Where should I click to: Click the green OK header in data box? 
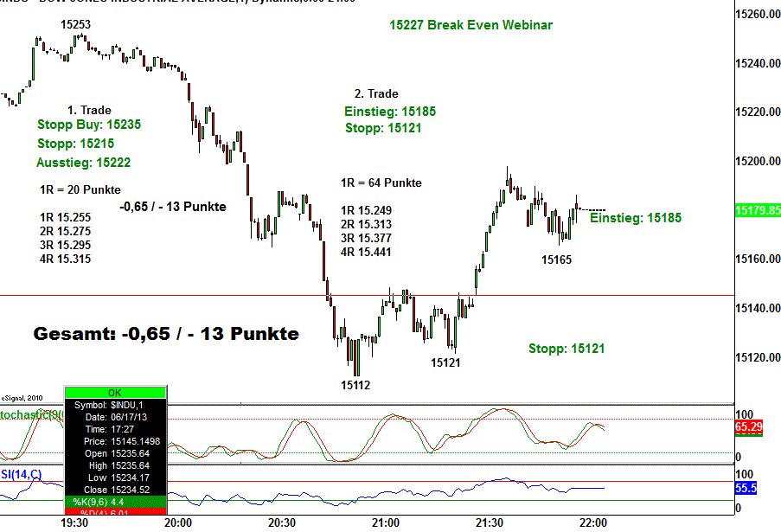pyautogui.click(x=116, y=392)
